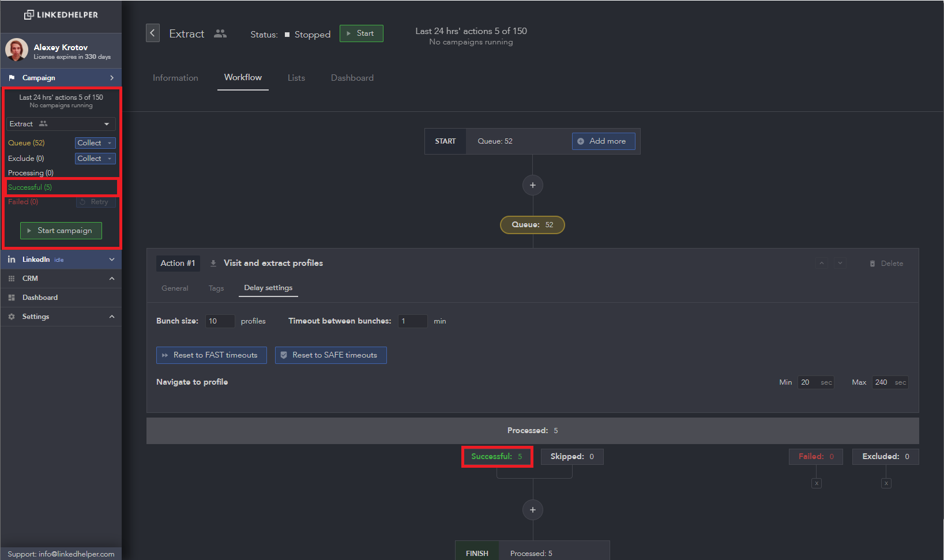The height and width of the screenshot is (560, 944).
Task: Delete Action #1
Action: pos(886,264)
